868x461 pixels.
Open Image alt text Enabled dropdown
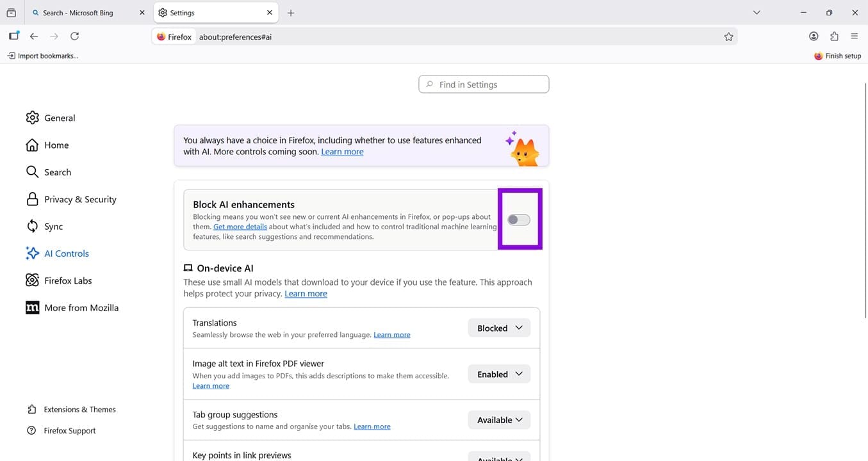click(x=499, y=375)
